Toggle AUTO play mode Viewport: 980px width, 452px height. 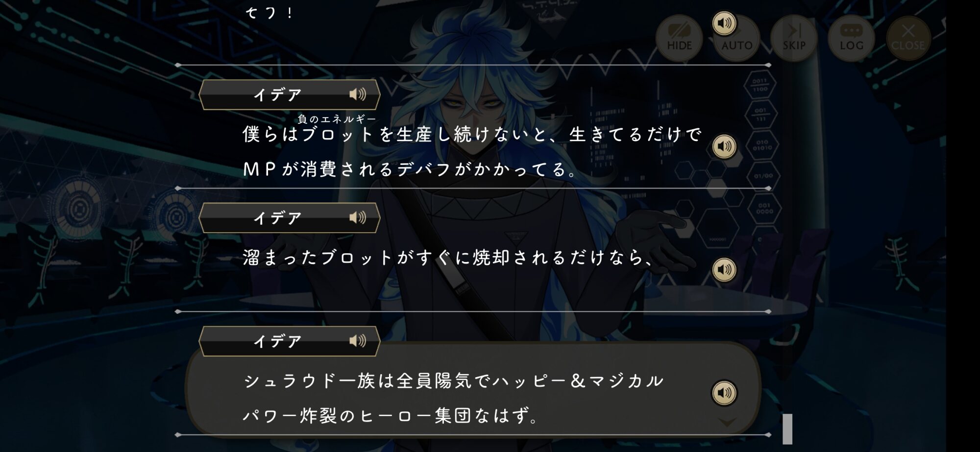[736, 38]
